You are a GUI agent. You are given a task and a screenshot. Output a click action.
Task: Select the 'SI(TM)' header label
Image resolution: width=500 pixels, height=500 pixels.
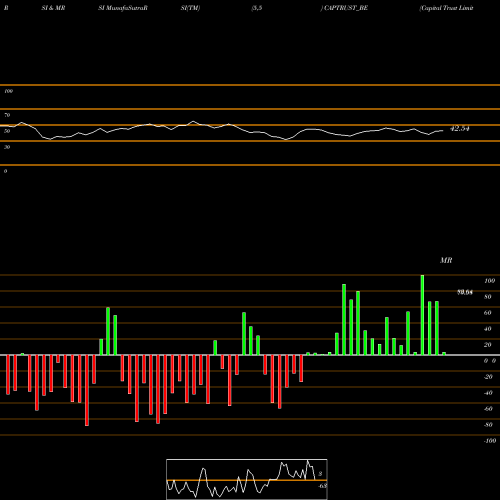190,8
